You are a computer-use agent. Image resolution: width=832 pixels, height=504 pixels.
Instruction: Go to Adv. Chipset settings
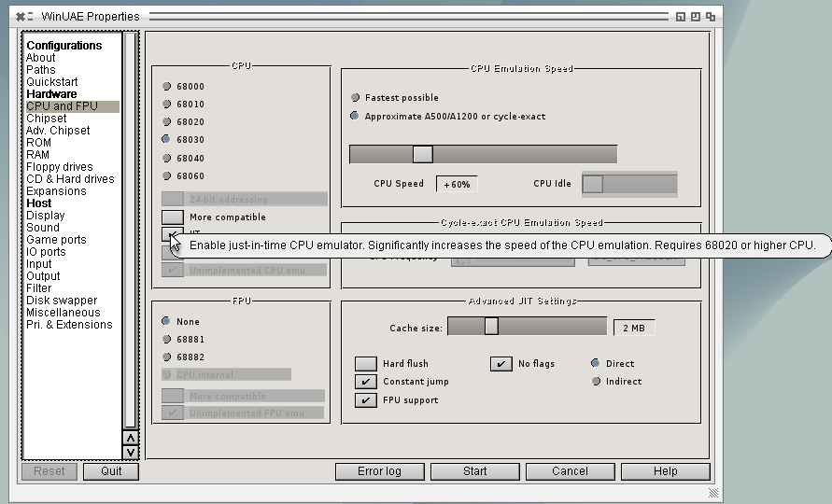(58, 131)
